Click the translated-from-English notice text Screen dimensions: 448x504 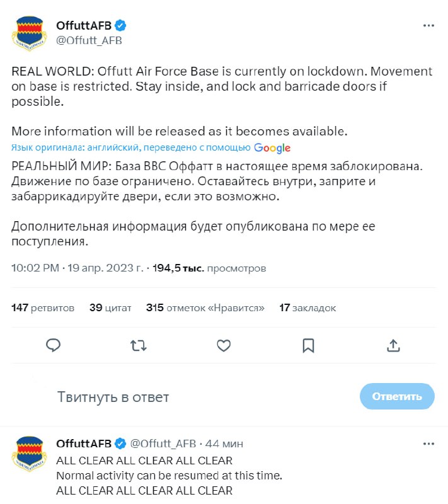click(131, 148)
